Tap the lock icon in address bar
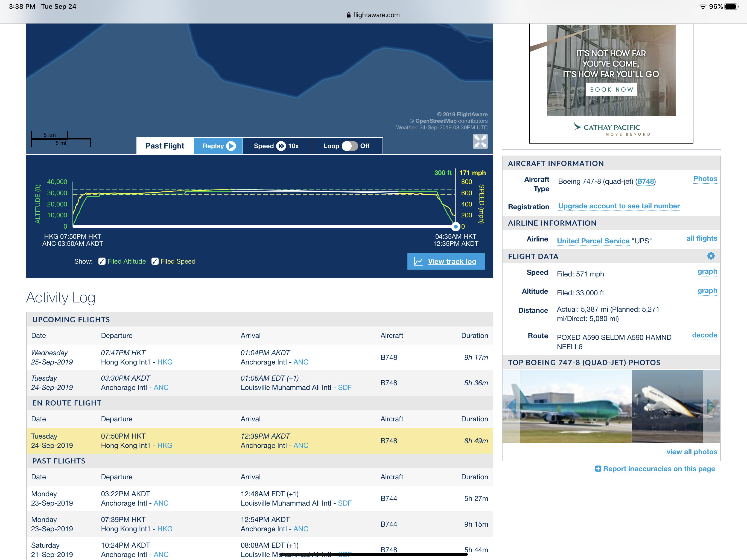Image resolution: width=747 pixels, height=560 pixels. (349, 15)
